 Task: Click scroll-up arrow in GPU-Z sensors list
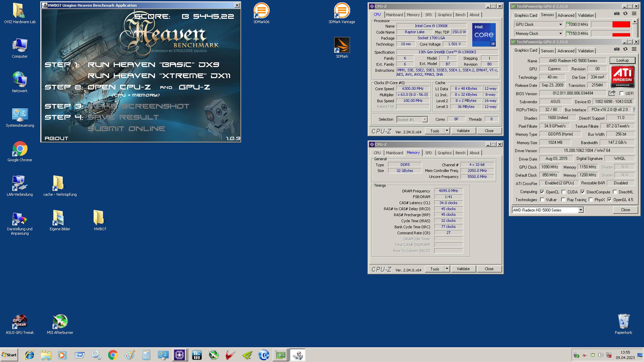pyautogui.click(x=635, y=21)
